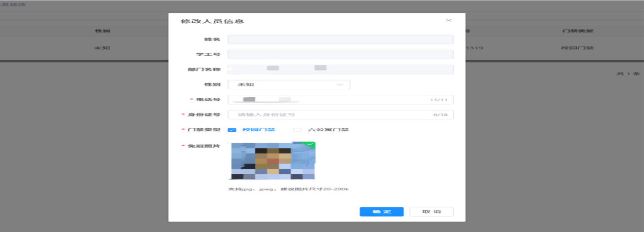This screenshot has height=232, width=644.
Task: Click the 门禁类型 column header
Action: [578, 31]
